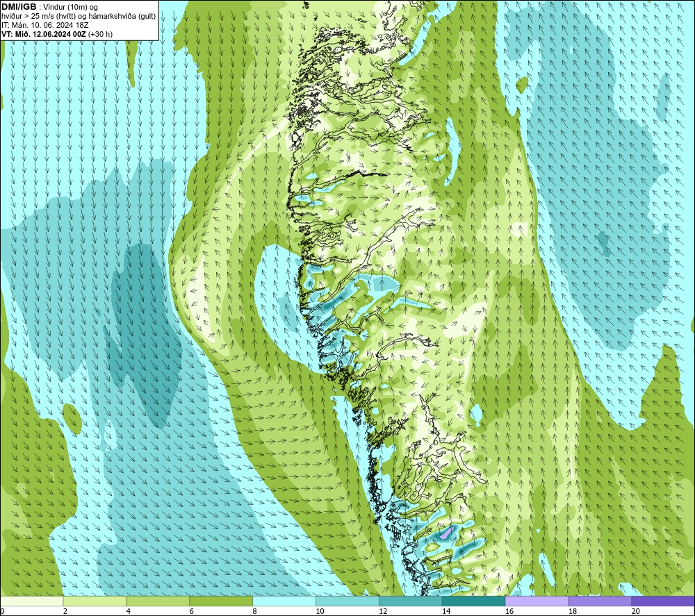Select the 12–14 m/s teal legend swatch
The height and width of the screenshot is (616, 695).
(x=411, y=601)
